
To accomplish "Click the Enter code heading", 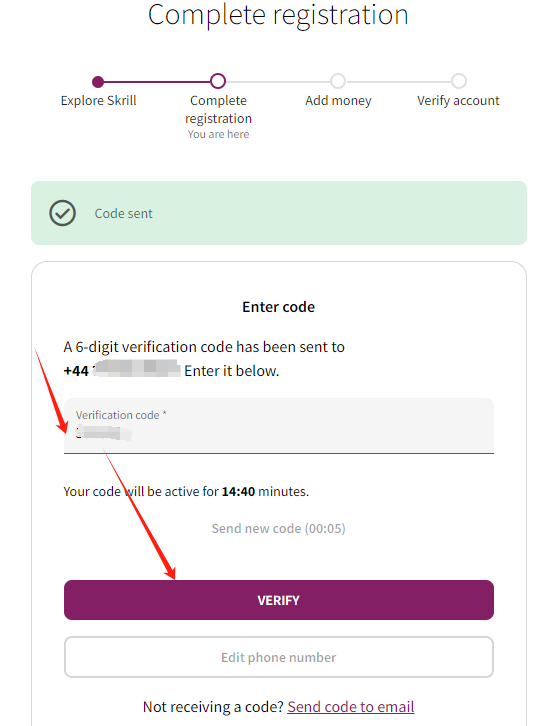I will click(279, 307).
